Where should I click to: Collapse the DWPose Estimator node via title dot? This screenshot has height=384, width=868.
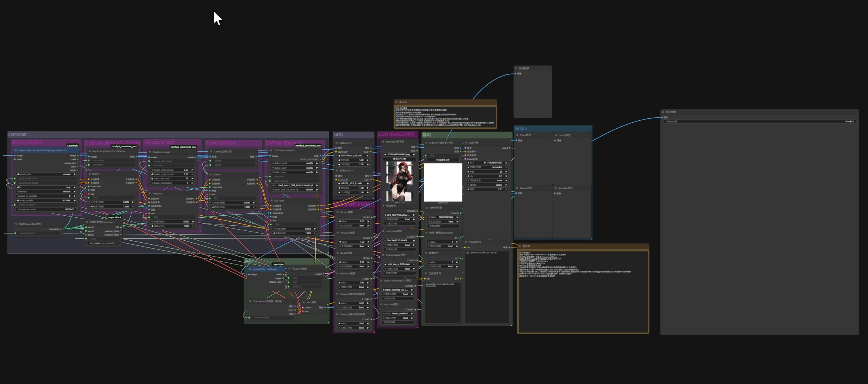(270, 150)
